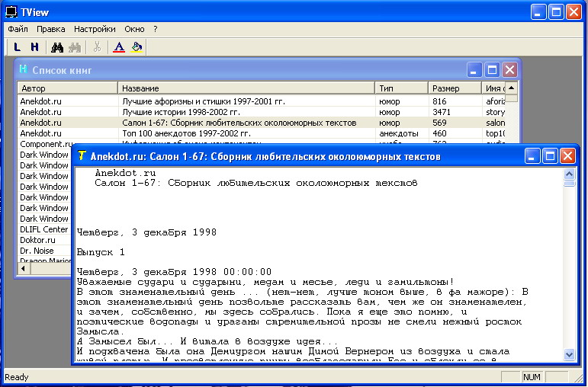
Task: Click the size value 816
Action: click(x=439, y=101)
